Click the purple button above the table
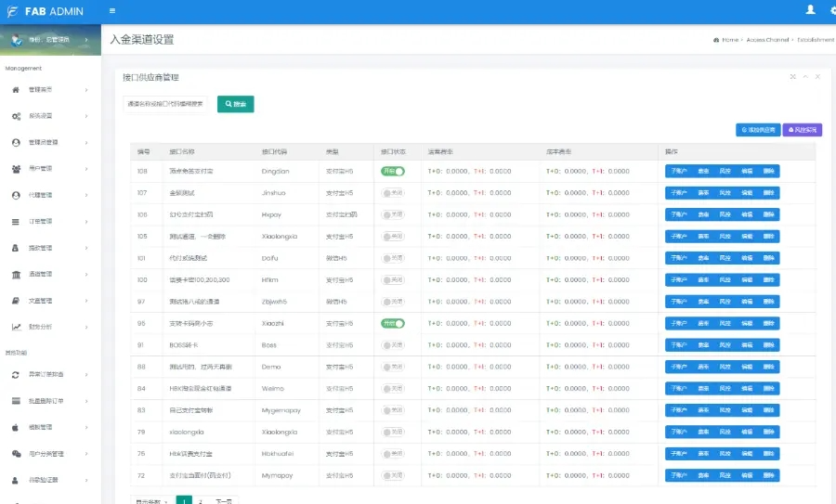The width and height of the screenshot is (836, 504). tap(803, 130)
